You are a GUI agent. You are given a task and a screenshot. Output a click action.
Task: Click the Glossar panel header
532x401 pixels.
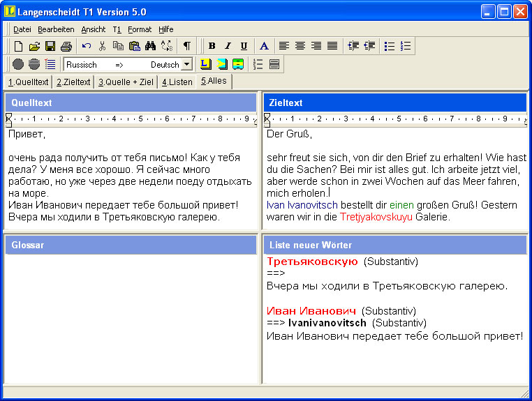pos(131,245)
